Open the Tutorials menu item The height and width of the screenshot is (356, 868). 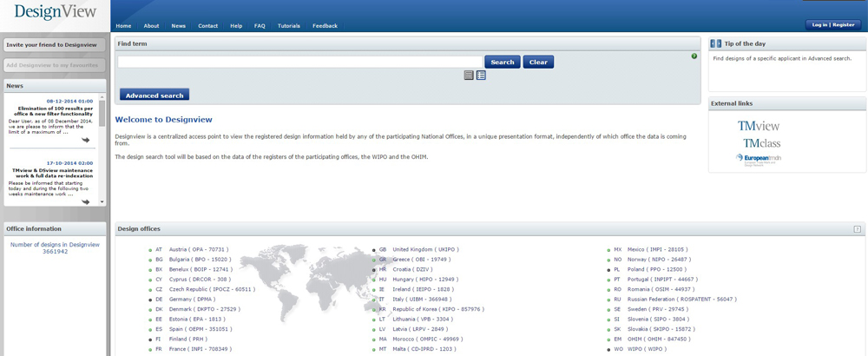click(289, 26)
